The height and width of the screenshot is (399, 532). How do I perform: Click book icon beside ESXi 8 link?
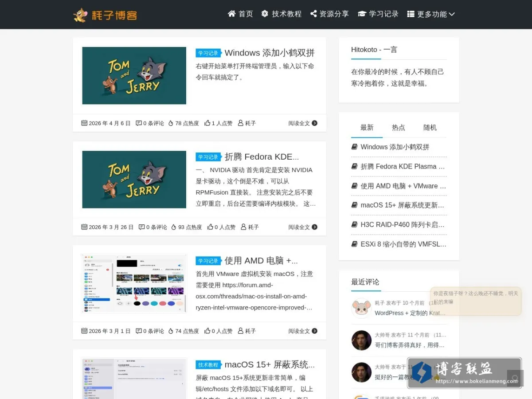click(354, 244)
